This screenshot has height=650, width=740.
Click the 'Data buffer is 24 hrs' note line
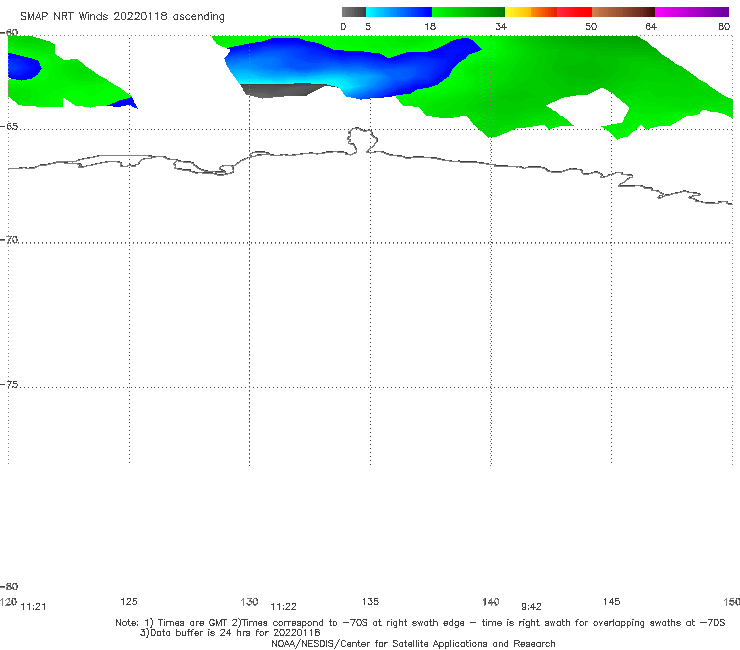230,633
